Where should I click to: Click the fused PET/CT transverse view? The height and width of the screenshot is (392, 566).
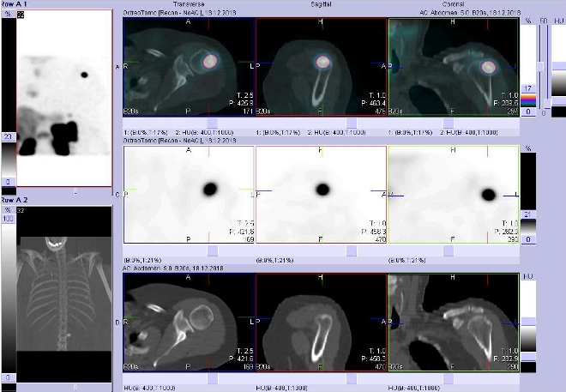pyautogui.click(x=189, y=67)
